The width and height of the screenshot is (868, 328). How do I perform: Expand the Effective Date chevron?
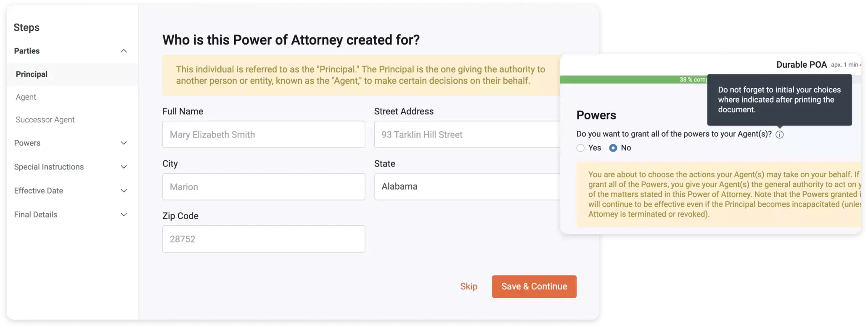tap(124, 191)
